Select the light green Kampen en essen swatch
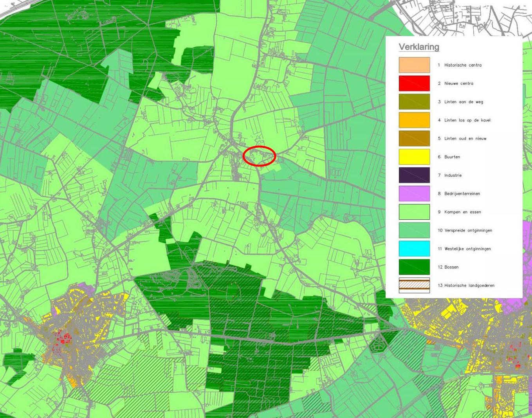 pyautogui.click(x=414, y=212)
